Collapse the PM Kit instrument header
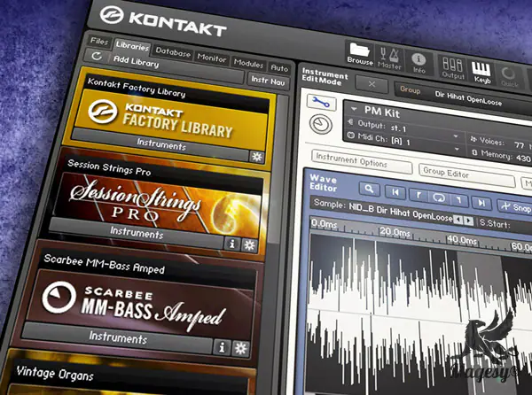Screen dimensions: 532x395 tap(354, 109)
